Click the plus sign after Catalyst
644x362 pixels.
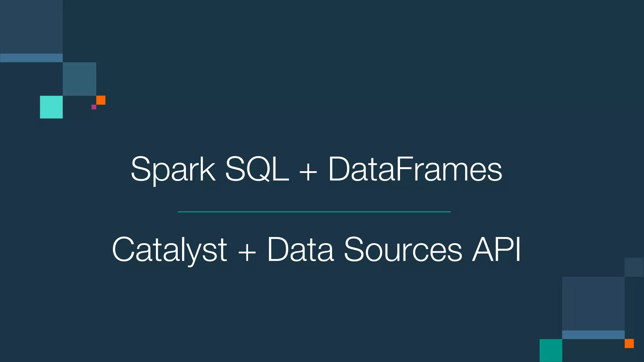247,253
